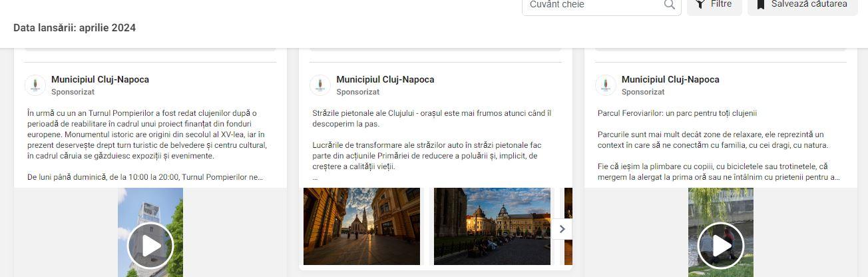Play the Parcul Feroviarilor video
868x277 pixels.
(x=721, y=246)
